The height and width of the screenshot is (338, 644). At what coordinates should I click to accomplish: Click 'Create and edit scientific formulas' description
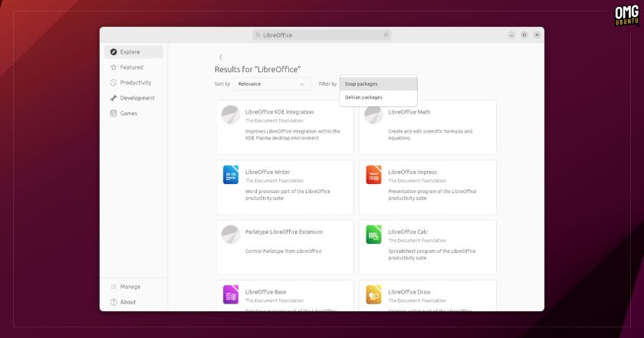(430, 135)
